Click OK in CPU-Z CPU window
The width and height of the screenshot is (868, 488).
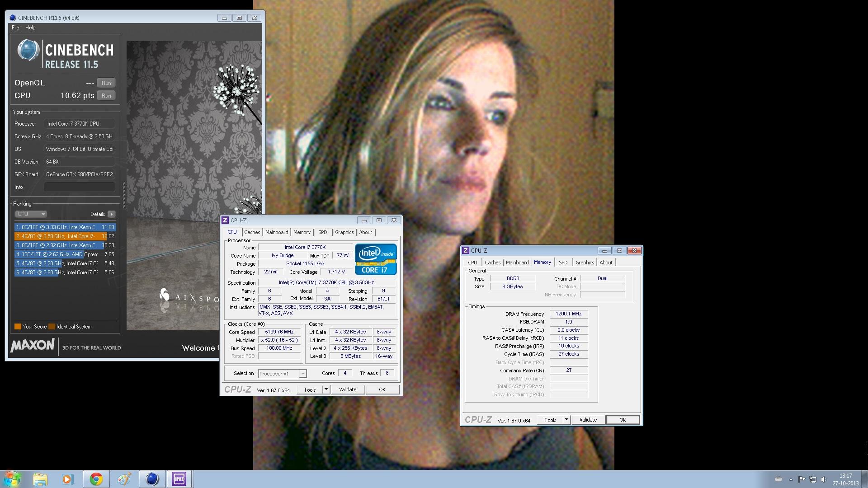pyautogui.click(x=382, y=389)
